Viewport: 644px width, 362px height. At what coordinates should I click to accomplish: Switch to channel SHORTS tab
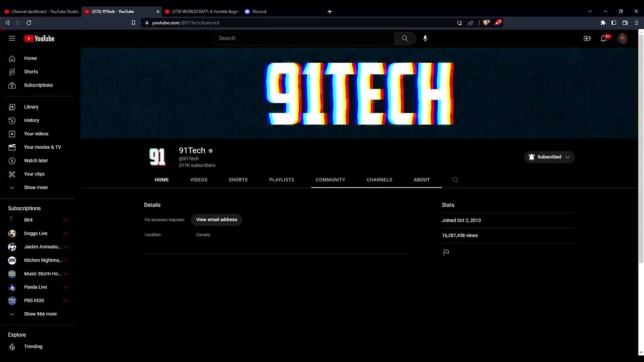tap(238, 179)
